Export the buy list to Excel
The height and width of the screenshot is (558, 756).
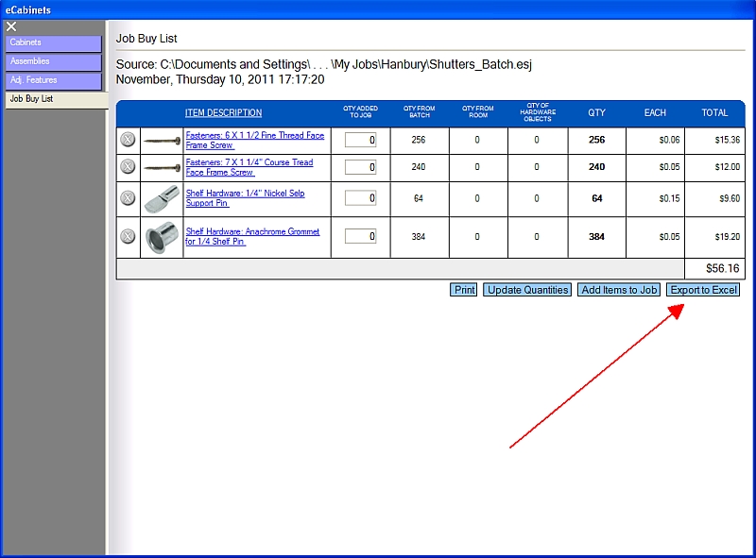pos(703,290)
